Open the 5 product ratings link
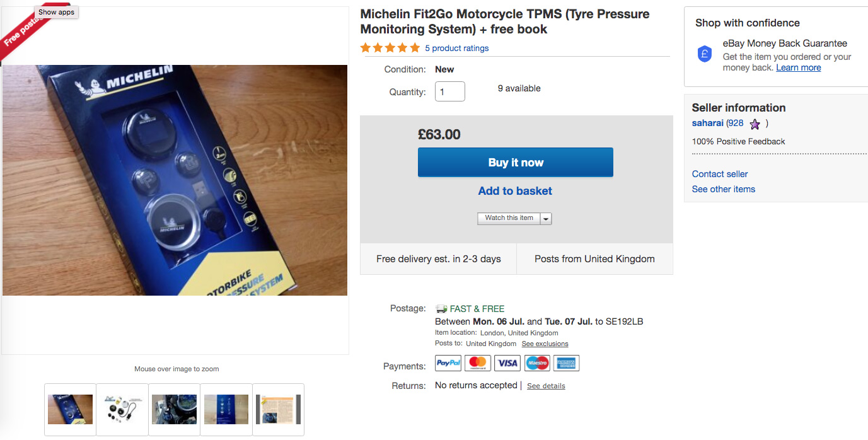 [456, 49]
